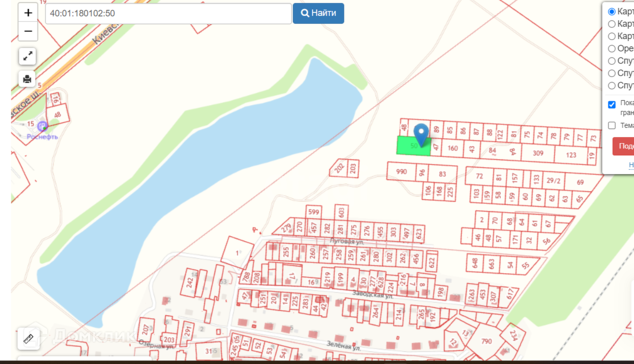Click parcel number 315

point(211,351)
